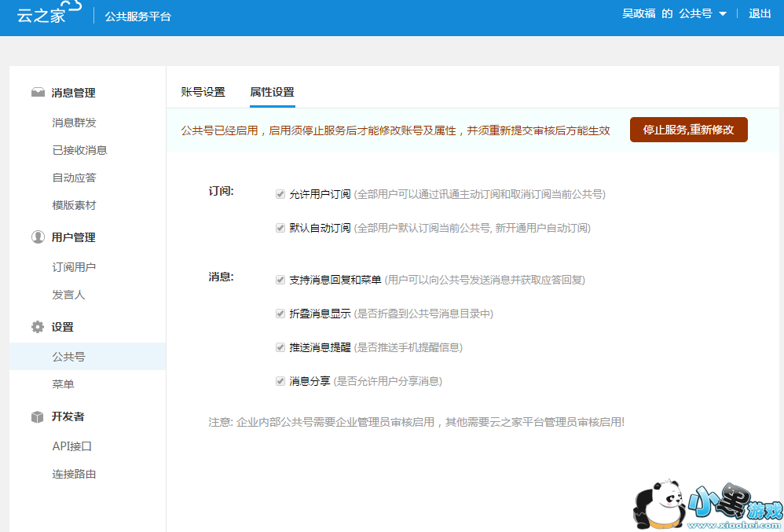
Task: Open 自动应答 in sidebar
Action: coord(74,178)
